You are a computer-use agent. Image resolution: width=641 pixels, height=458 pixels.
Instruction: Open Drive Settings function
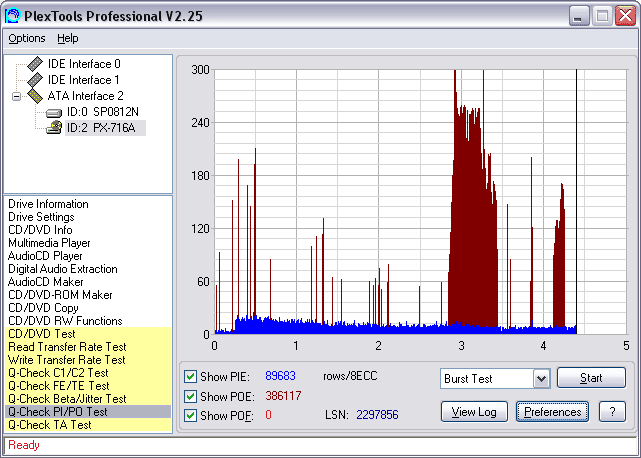pyautogui.click(x=41, y=217)
